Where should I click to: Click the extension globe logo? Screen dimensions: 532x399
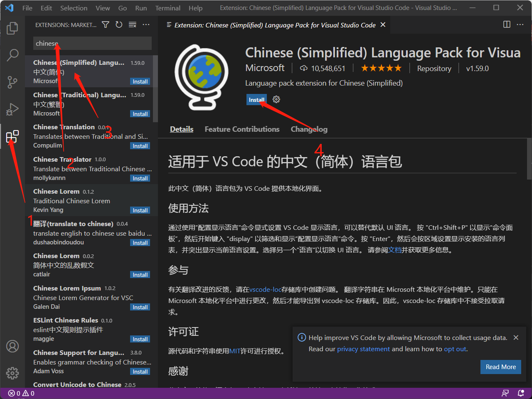(201, 77)
